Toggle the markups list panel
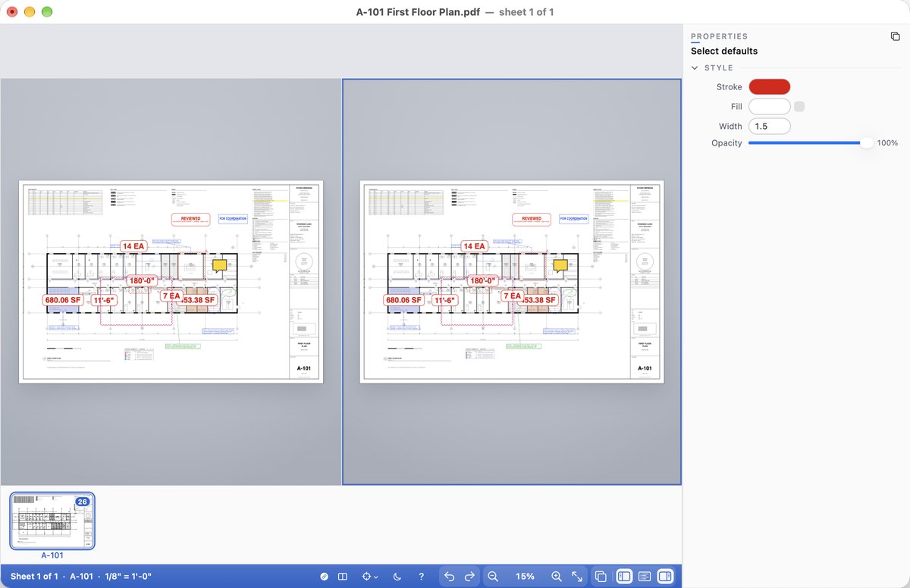The image size is (910, 588). [645, 577]
